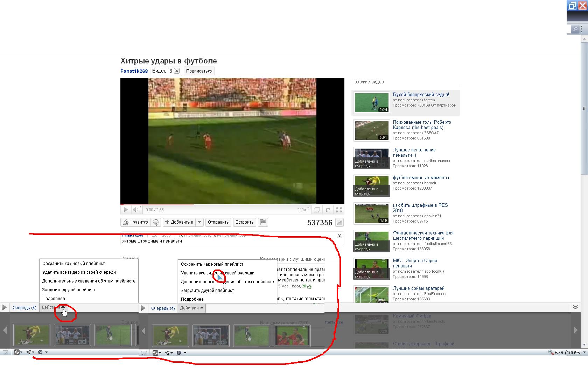The height and width of the screenshot is (368, 588).
Task: Click the text Просмотров: 1203037
Action: click(412, 189)
